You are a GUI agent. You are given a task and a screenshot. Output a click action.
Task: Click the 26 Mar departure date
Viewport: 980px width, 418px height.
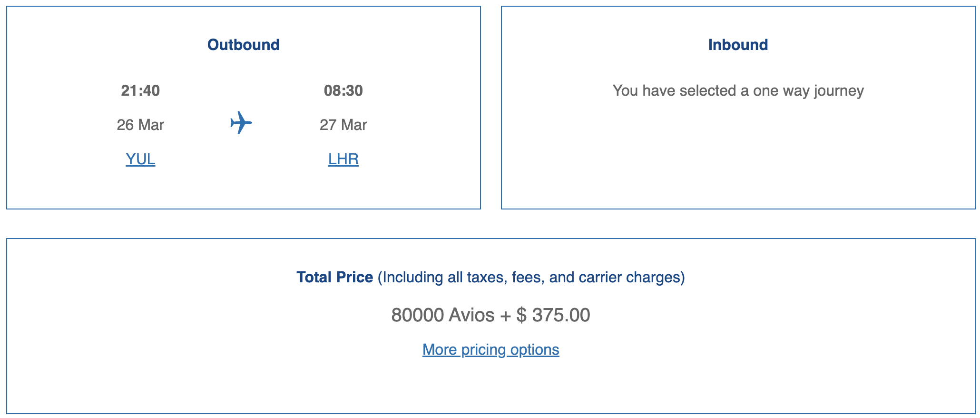[x=140, y=125]
